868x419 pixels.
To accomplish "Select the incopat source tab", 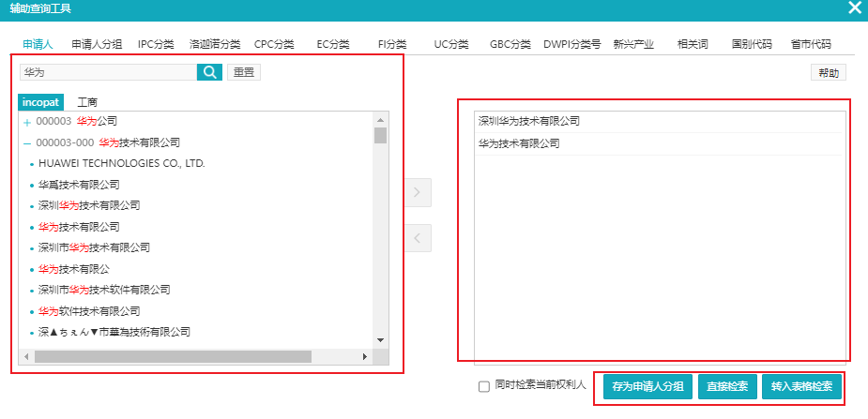I will (41, 102).
